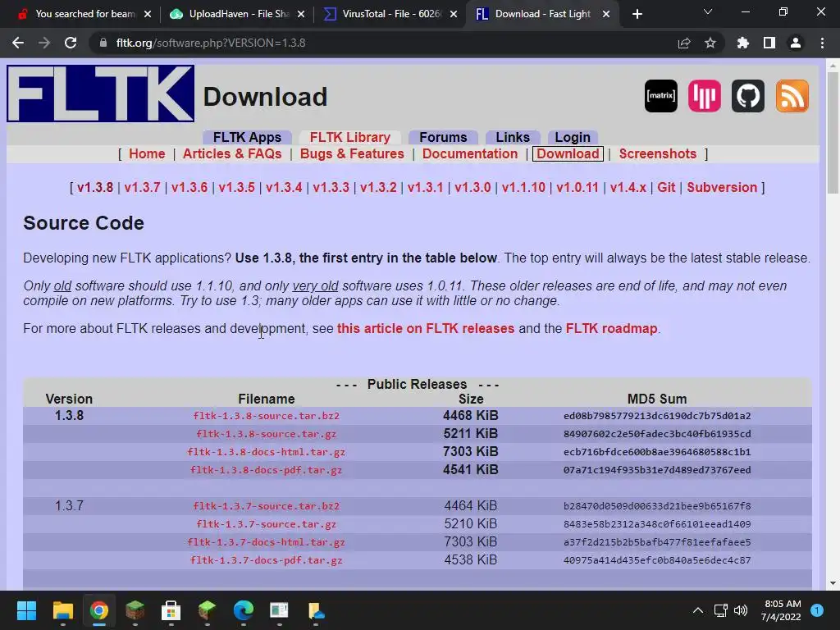Open the Chrome profile icon
Screen dimensions: 840x630
pos(796,43)
